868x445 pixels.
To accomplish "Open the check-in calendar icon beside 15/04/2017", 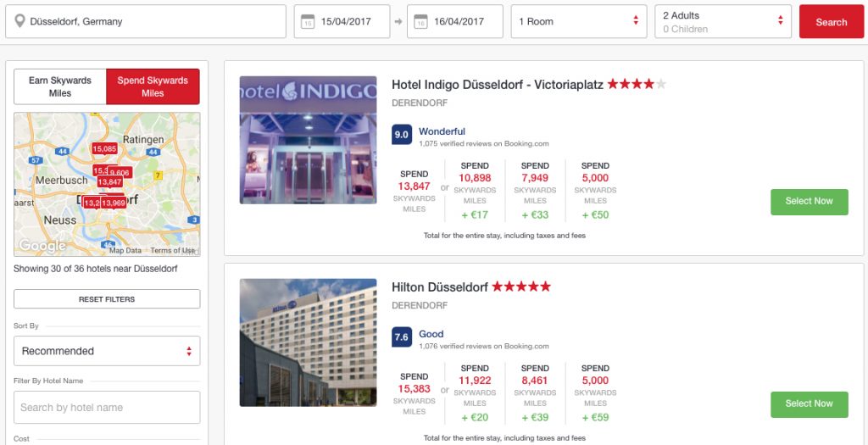I will tap(307, 21).
